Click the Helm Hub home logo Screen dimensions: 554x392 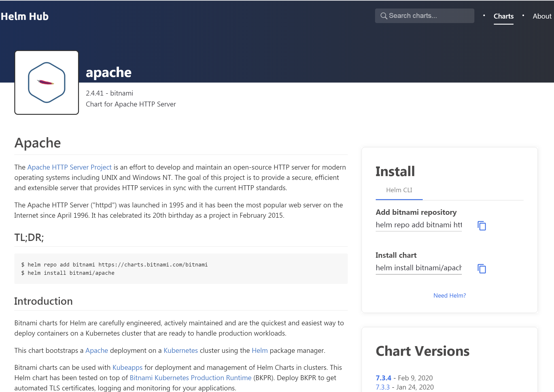pos(25,16)
